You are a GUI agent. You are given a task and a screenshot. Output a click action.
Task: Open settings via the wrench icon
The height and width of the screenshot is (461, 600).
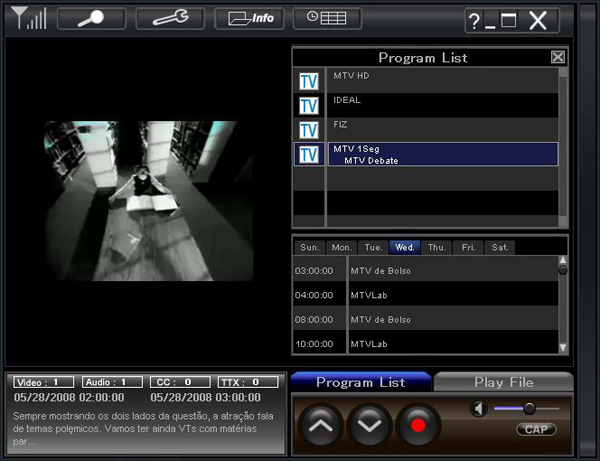(170, 18)
